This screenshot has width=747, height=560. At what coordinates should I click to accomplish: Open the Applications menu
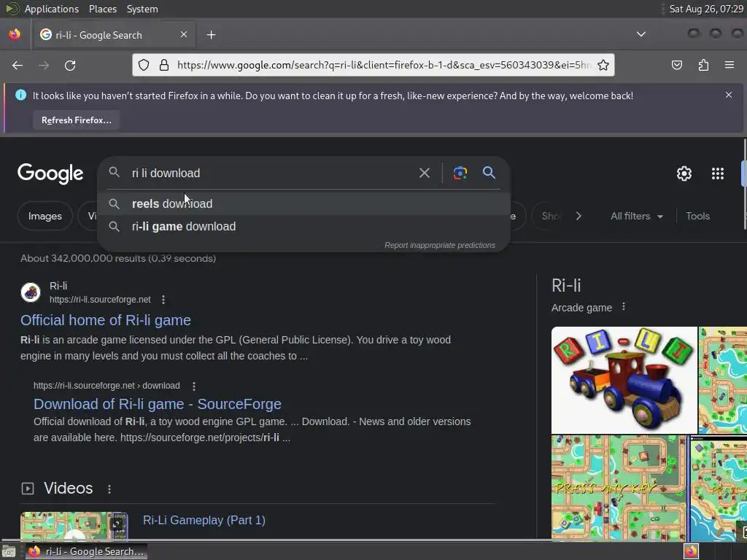[52, 9]
